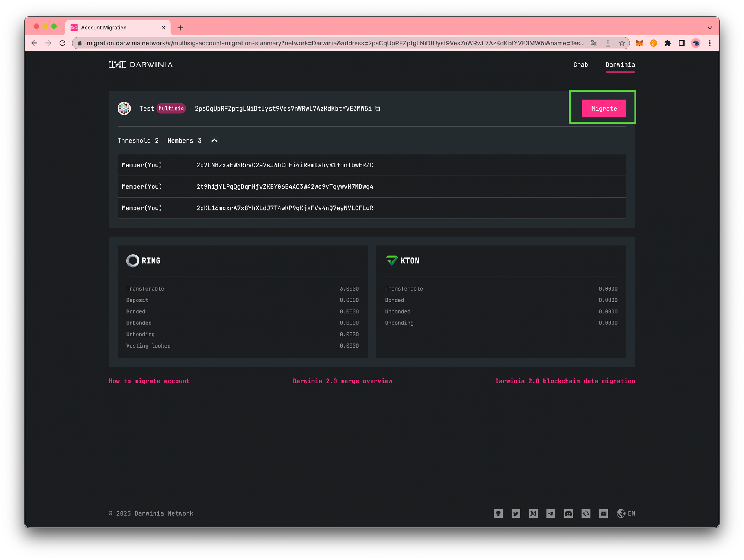Image resolution: width=744 pixels, height=560 pixels.
Task: Open the Twitter footer icon
Action: coord(516,513)
